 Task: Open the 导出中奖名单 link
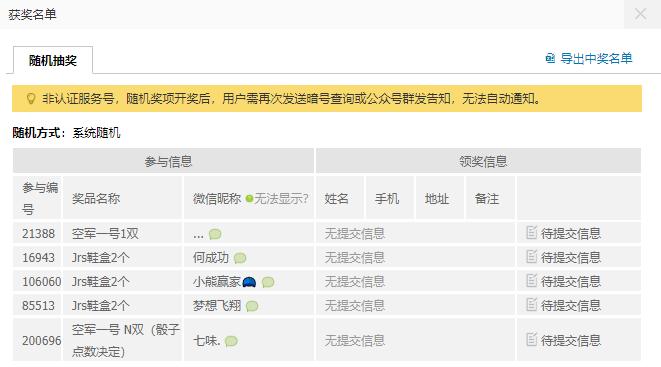click(x=596, y=58)
